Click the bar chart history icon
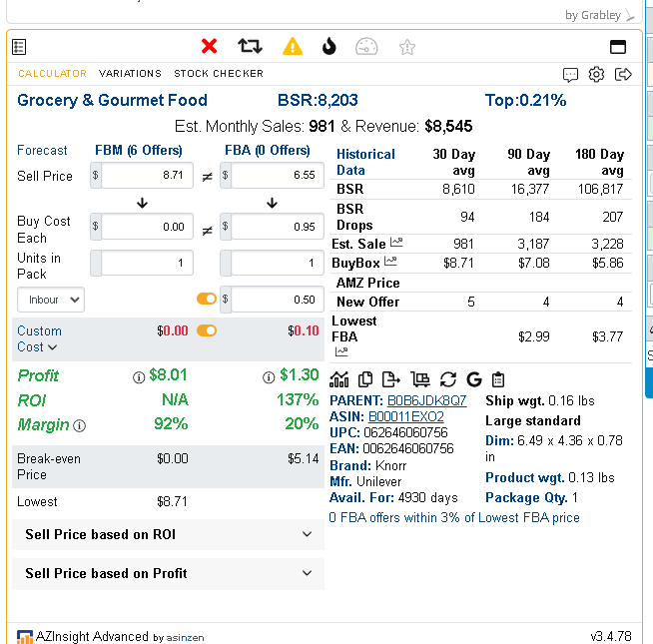The image size is (653, 644). pyautogui.click(x=339, y=379)
